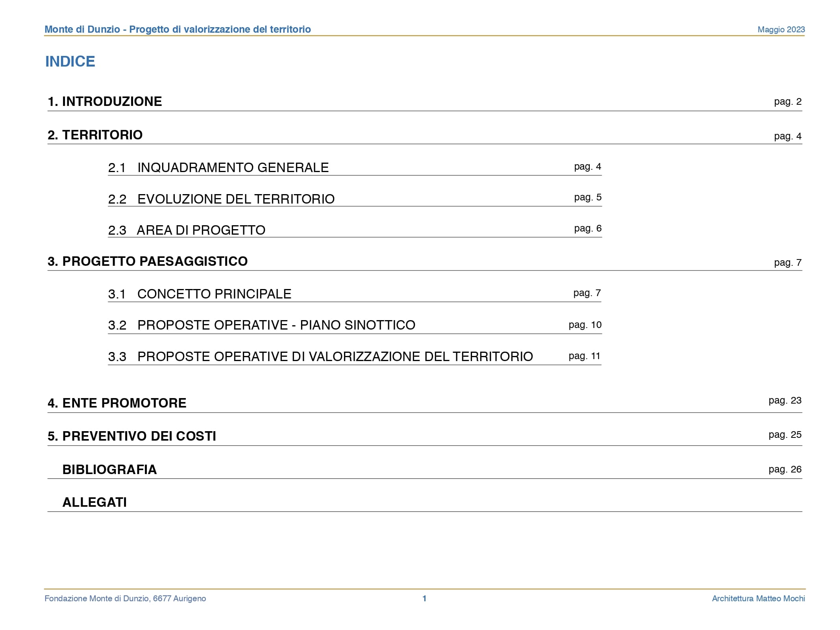This screenshot has height=630, width=840.
Task: Click the footer page number '1'
Action: point(424,598)
